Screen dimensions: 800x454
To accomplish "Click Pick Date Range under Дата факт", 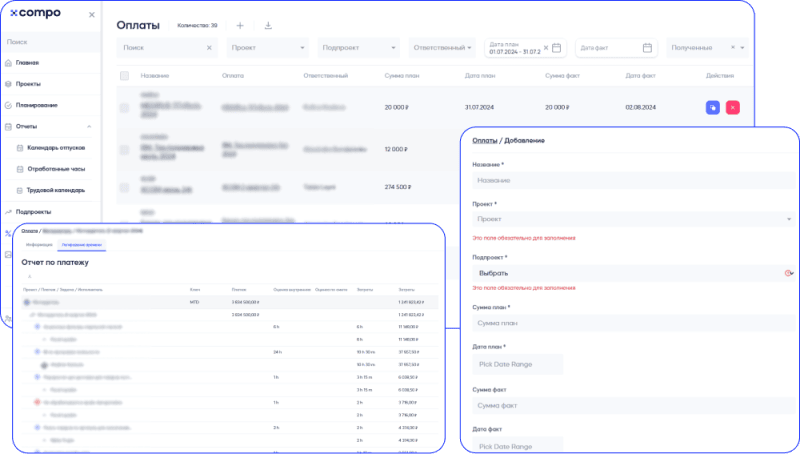I will tap(518, 446).
